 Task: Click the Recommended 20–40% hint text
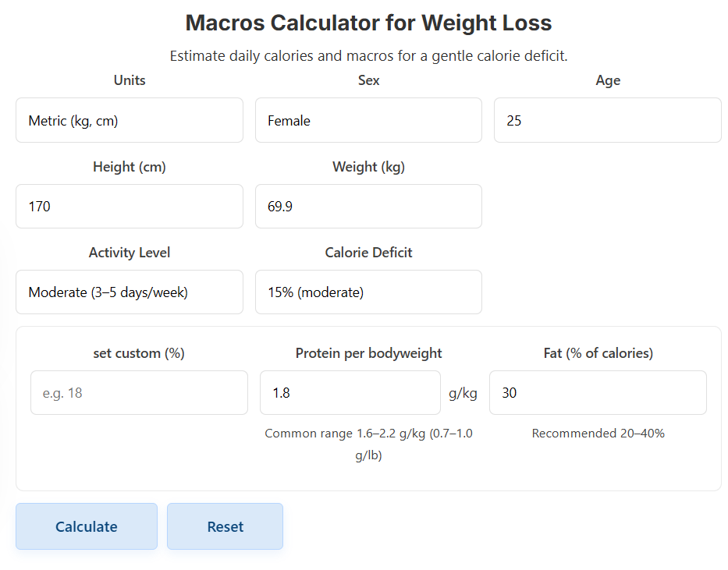[598, 434]
